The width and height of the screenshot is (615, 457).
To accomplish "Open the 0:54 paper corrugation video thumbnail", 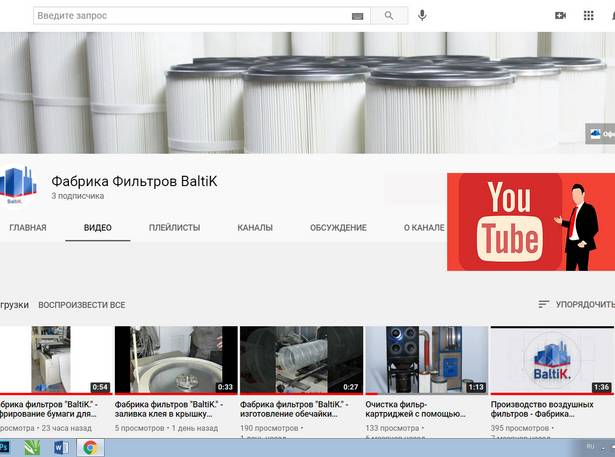I will coord(56,360).
